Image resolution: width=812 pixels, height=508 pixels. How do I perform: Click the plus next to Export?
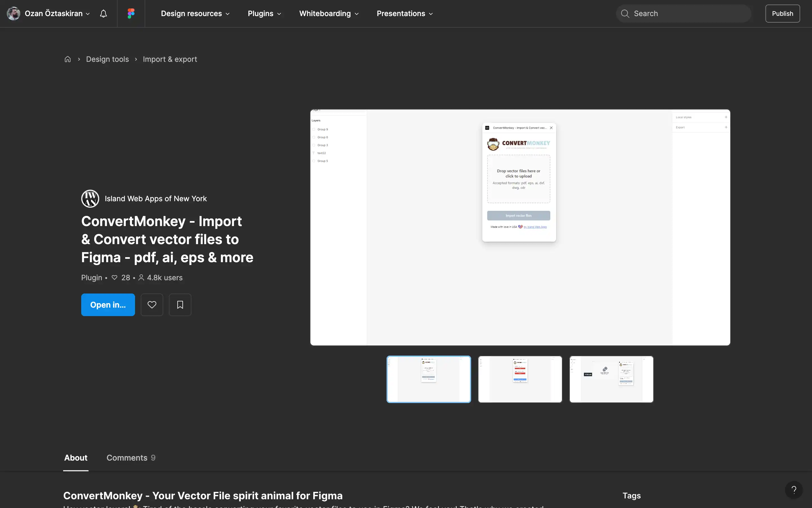point(726,127)
